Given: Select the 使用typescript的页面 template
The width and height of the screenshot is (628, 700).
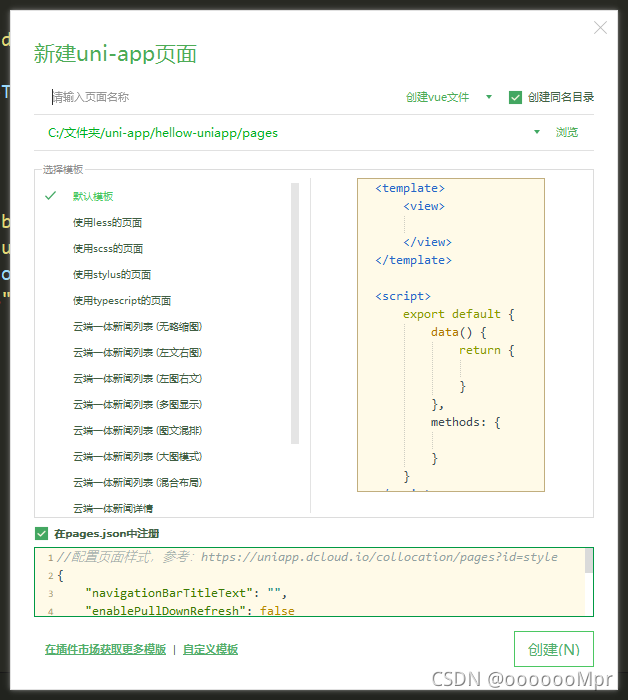Looking at the screenshot, I should 122,300.
